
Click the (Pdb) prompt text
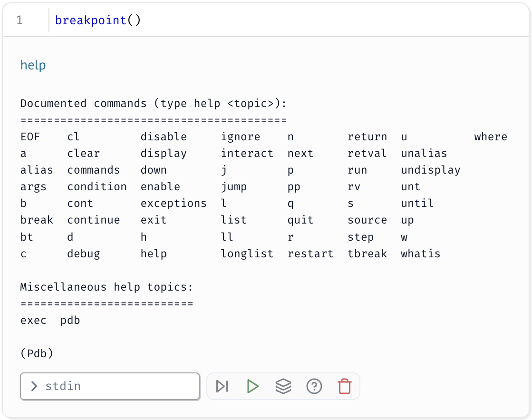(x=37, y=353)
